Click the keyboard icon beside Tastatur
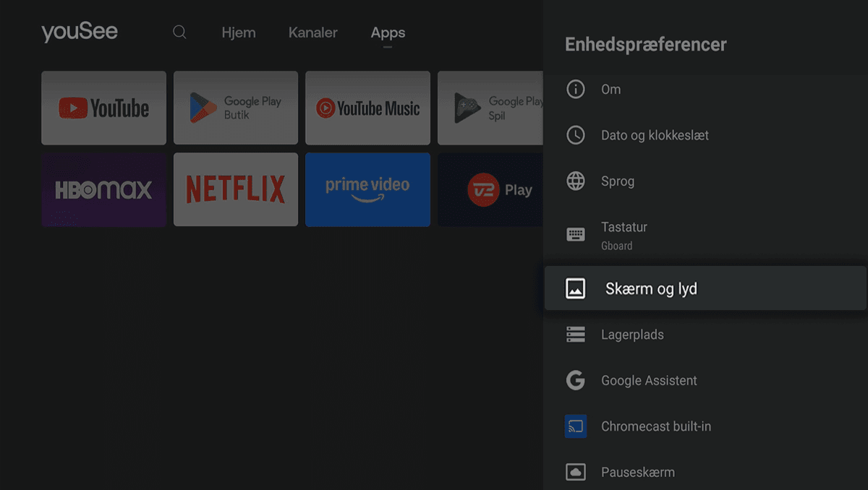The width and height of the screenshot is (868, 490). point(576,234)
